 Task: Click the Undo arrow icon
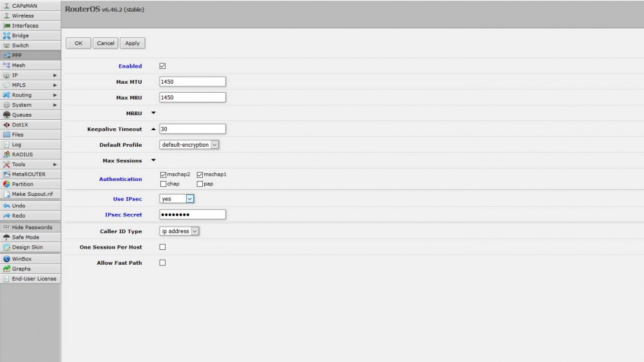point(6,205)
